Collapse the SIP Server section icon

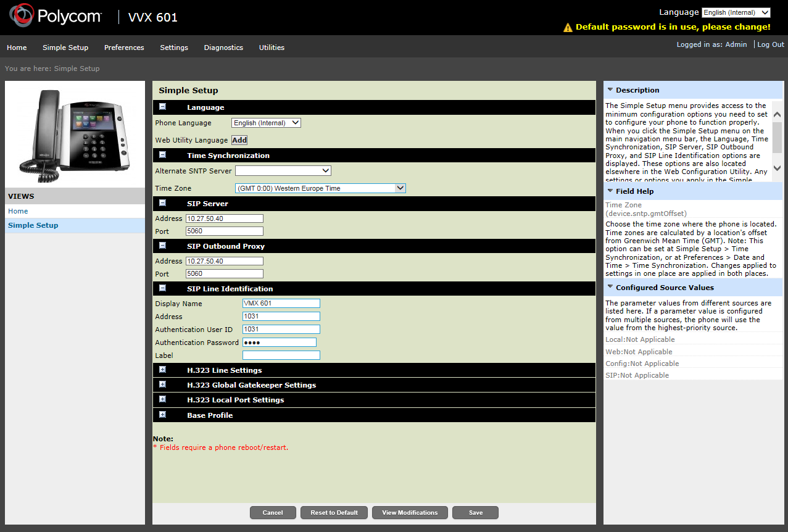coord(162,203)
